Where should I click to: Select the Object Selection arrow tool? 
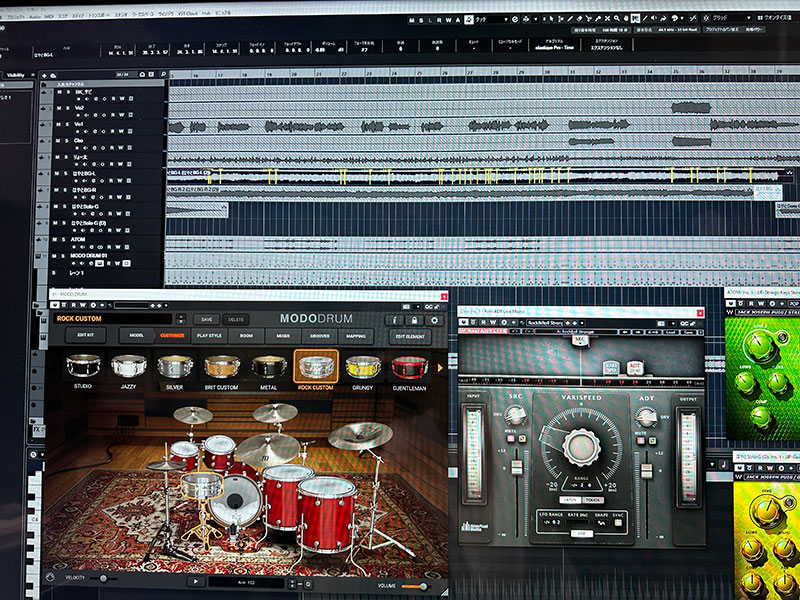pyautogui.click(x=551, y=19)
